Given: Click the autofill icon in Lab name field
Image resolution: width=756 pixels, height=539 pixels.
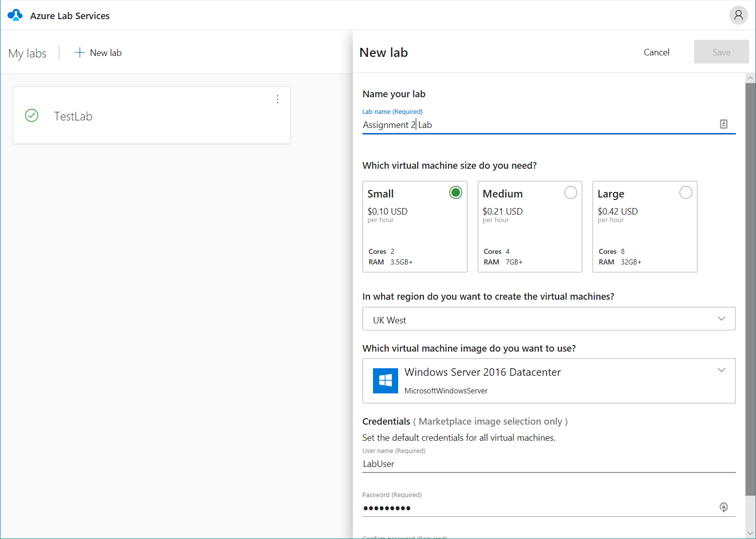Looking at the screenshot, I should coord(724,124).
